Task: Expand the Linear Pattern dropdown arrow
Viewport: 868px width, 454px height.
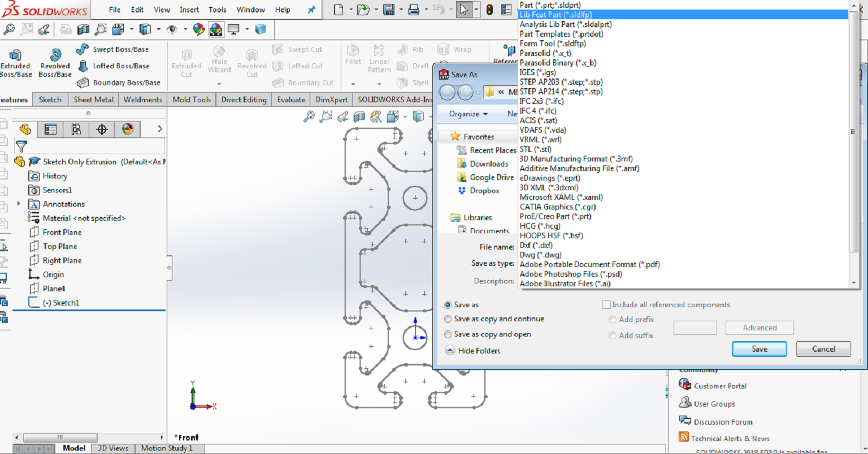Action: [x=379, y=84]
